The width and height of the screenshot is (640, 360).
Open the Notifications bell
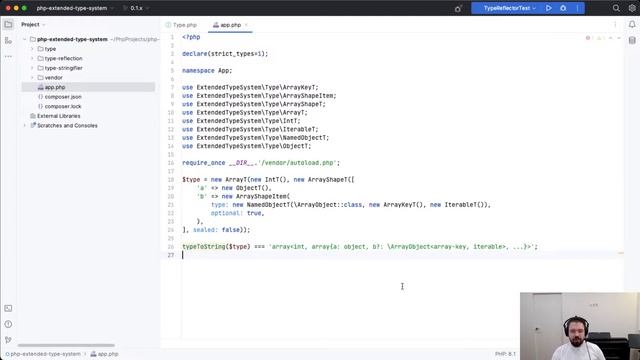pyautogui.click(x=632, y=24)
